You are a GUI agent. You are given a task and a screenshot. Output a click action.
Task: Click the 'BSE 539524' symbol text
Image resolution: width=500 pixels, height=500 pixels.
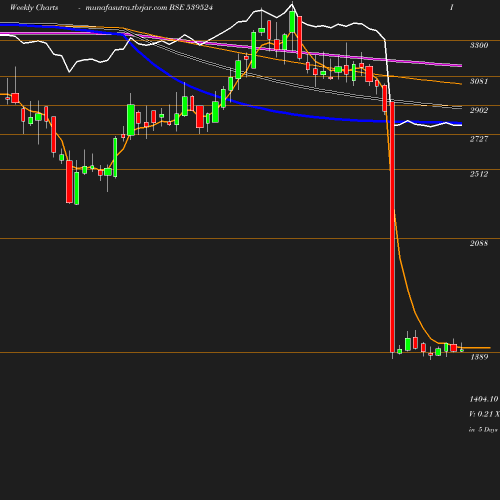(191, 7)
